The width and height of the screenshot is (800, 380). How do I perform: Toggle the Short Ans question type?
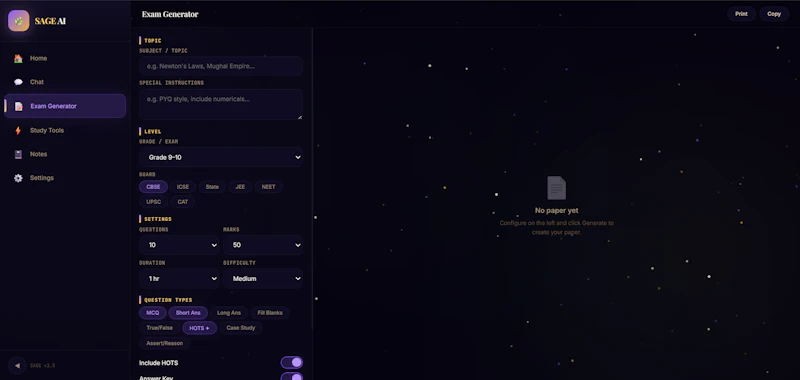pyautogui.click(x=188, y=313)
